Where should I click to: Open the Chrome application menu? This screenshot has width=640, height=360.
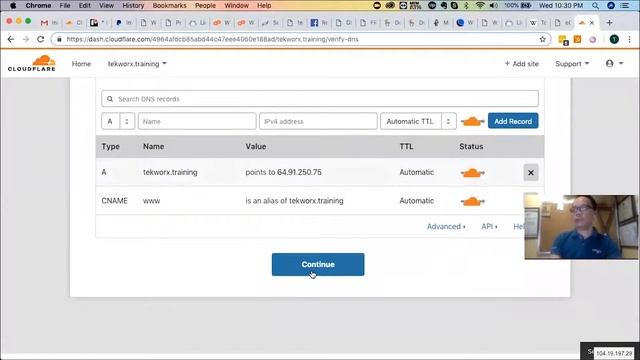(38, 5)
